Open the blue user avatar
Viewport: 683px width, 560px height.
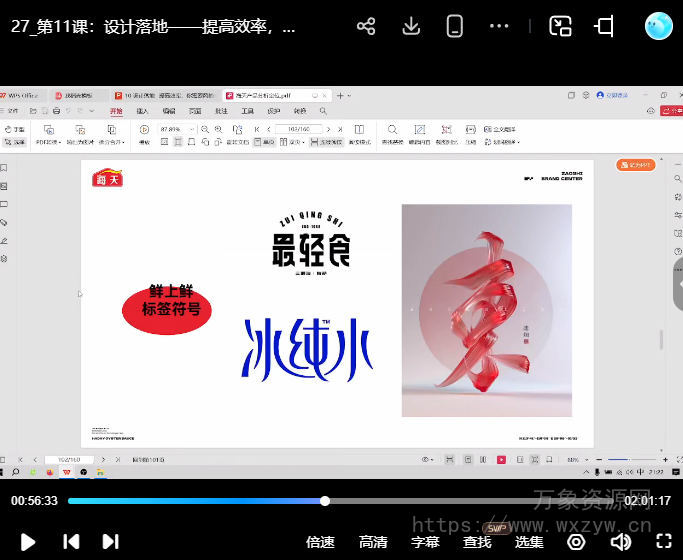659,26
